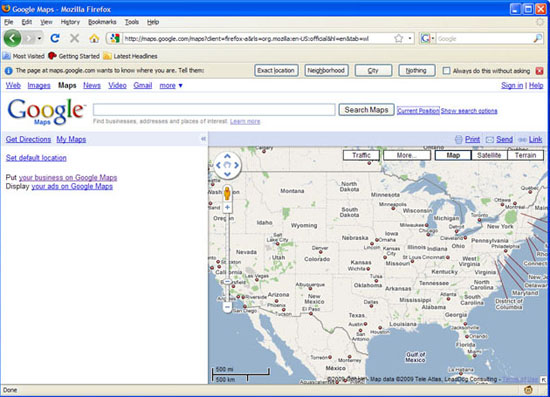
Task: Click the Link icon for map URL
Action: coord(530,140)
